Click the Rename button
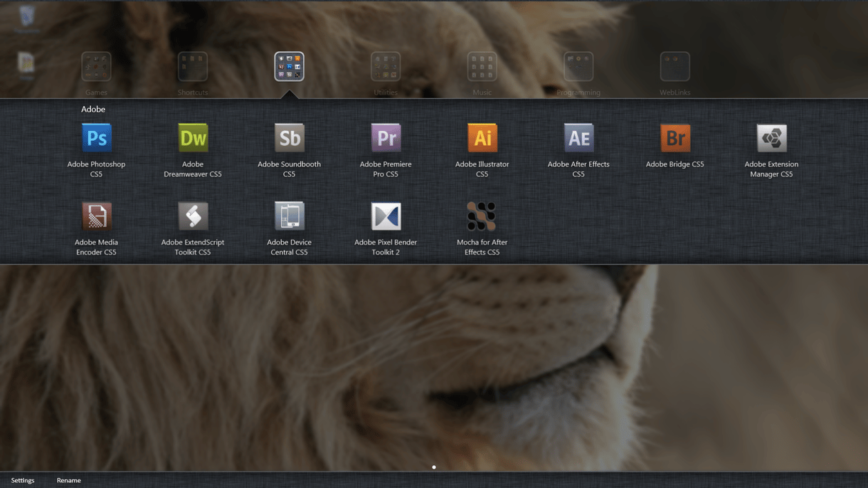The width and height of the screenshot is (868, 488). point(69,480)
